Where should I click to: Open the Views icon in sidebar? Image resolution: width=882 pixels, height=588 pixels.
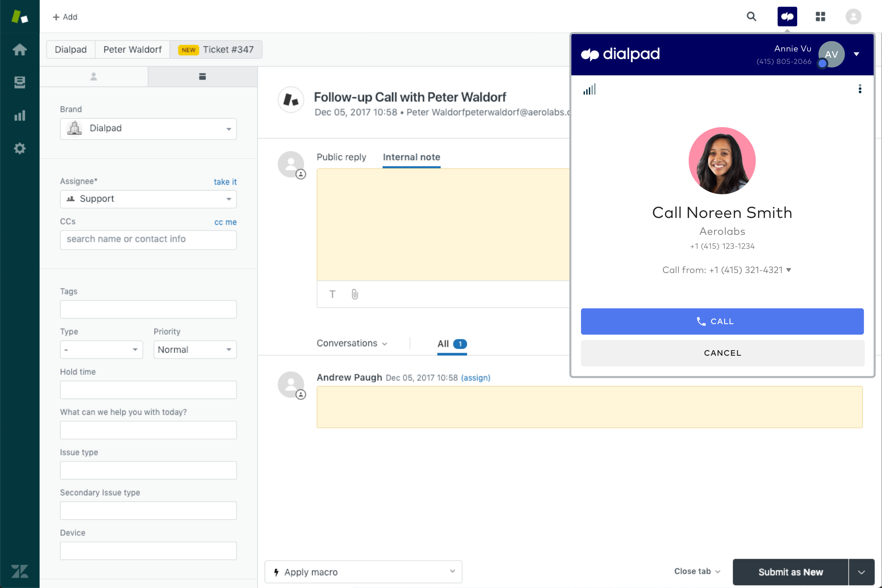tap(19, 82)
